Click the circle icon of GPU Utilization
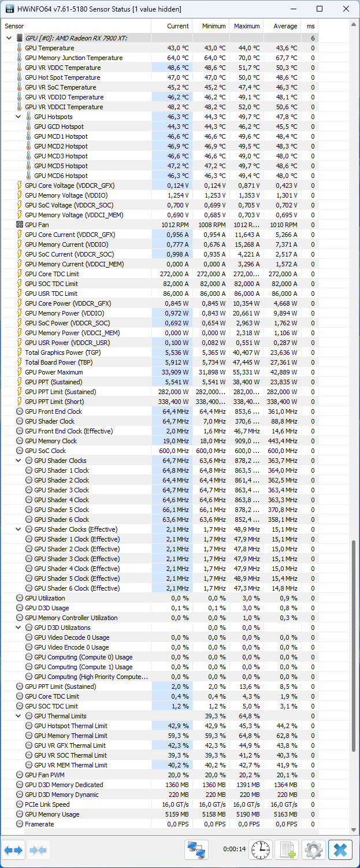 [20, 598]
